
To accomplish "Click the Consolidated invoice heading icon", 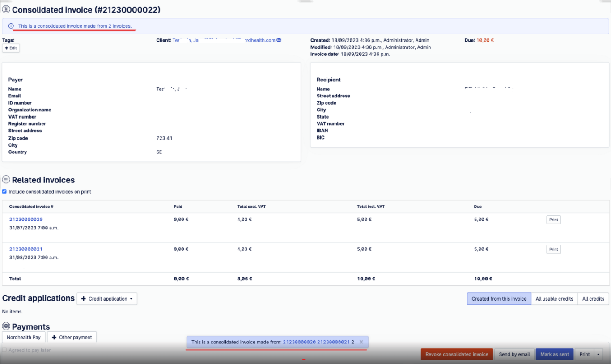I will 6,10.
